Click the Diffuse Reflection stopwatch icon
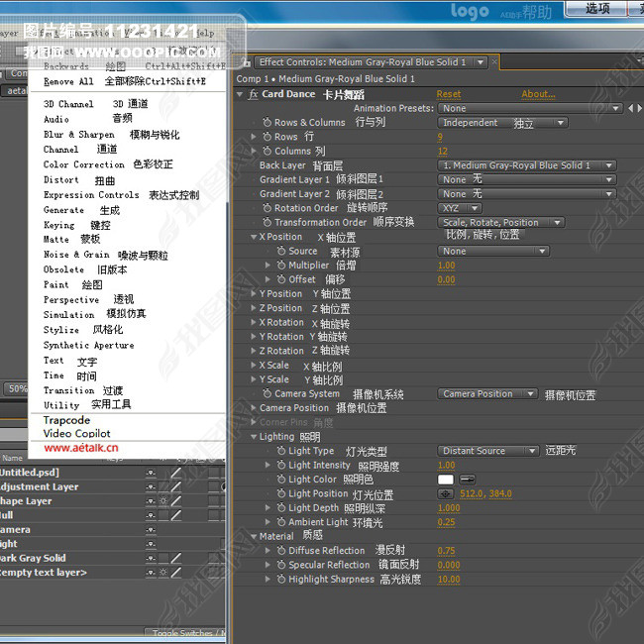 click(x=280, y=551)
